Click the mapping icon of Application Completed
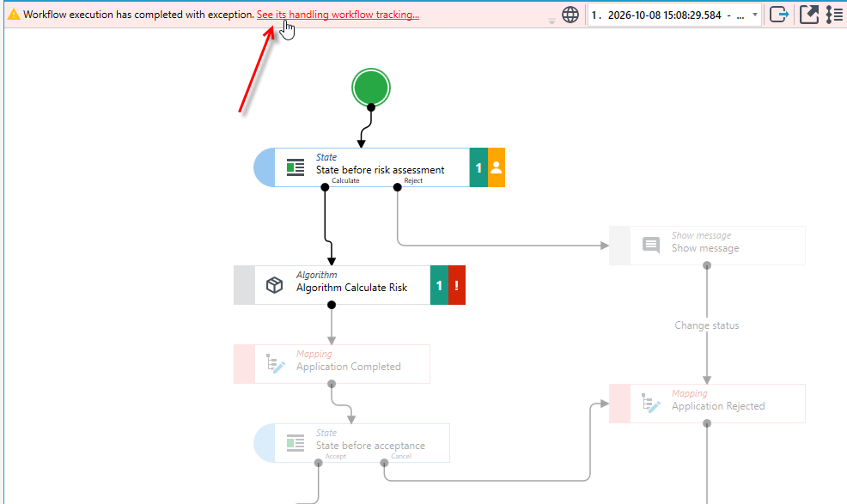 (275, 364)
